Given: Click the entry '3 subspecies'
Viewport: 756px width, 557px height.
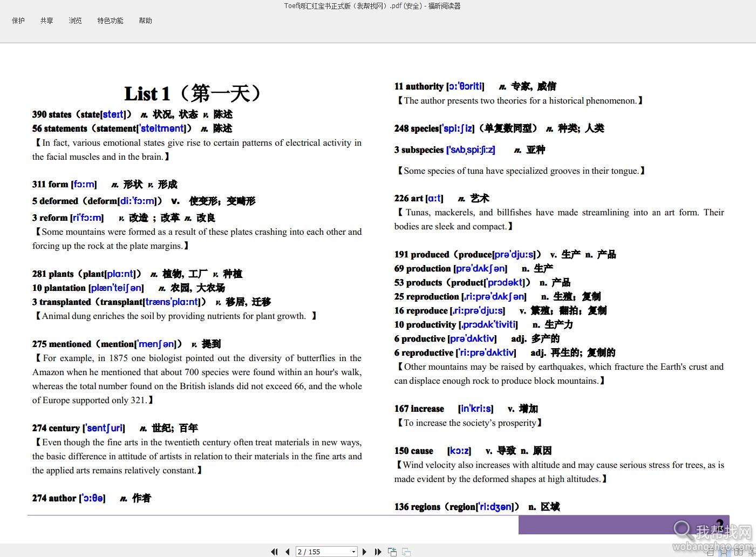Looking at the screenshot, I should point(469,150).
